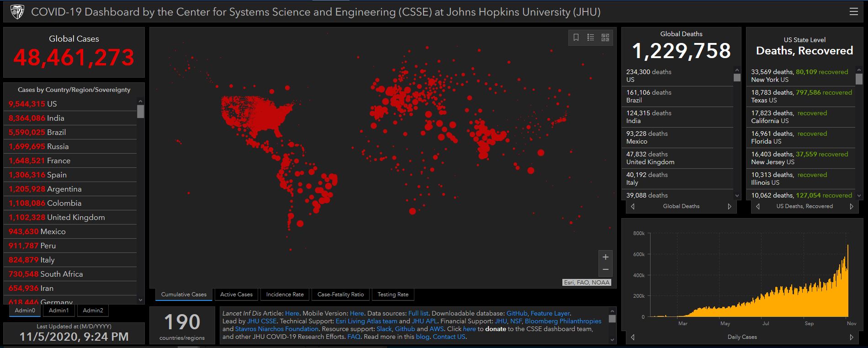
Task: Open the map bookmarks icon
Action: 576,37
